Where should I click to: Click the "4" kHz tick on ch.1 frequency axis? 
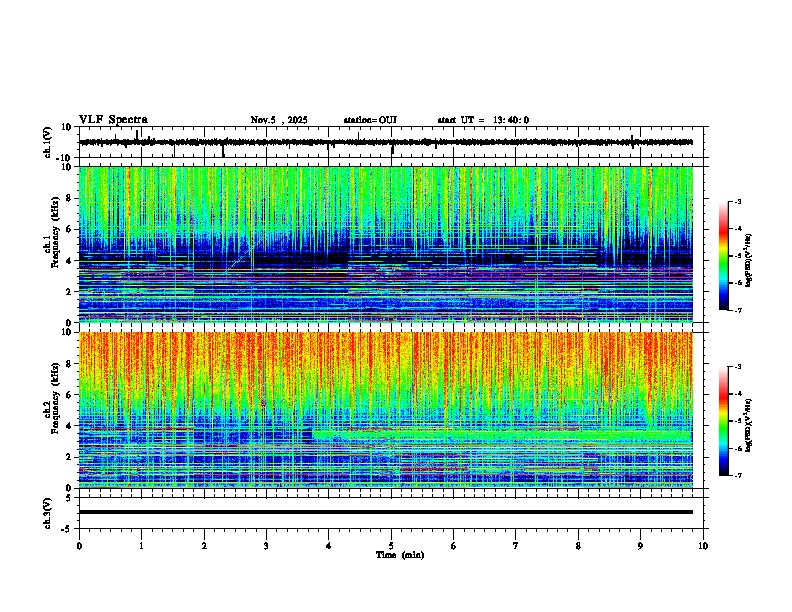coord(70,261)
